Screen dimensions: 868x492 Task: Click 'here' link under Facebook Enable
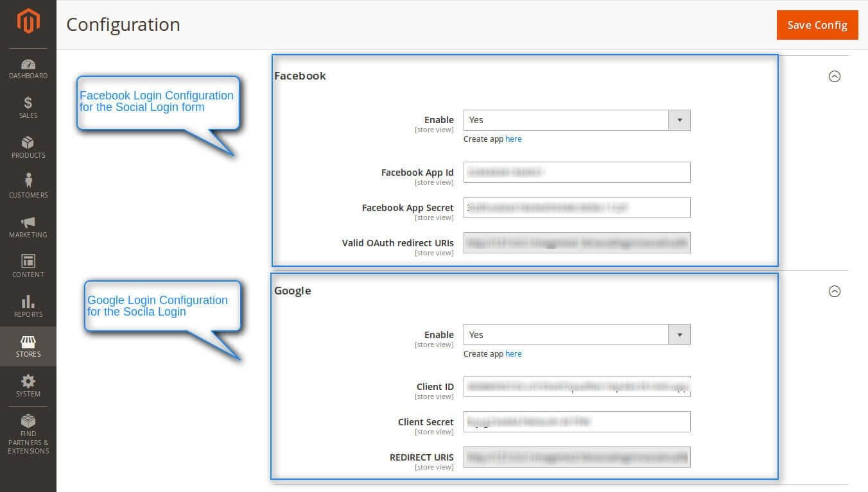pos(514,139)
